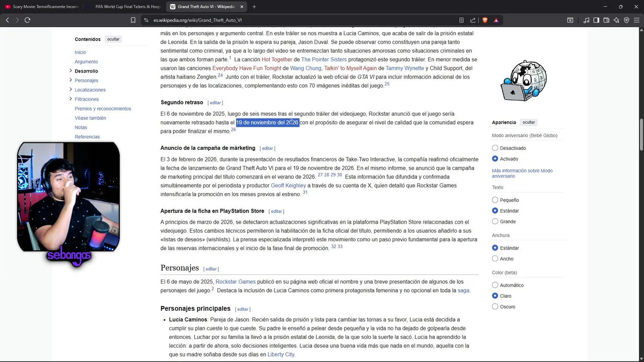Open Brave Shields lion icon
This screenshot has width=644, height=362.
coord(485,20)
